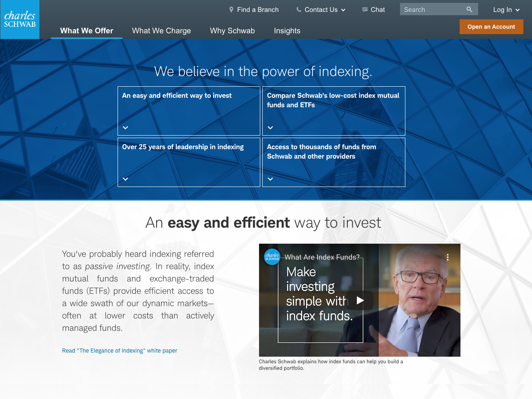Click the Schwab channel logo on video
The height and width of the screenshot is (399, 532).
click(272, 257)
